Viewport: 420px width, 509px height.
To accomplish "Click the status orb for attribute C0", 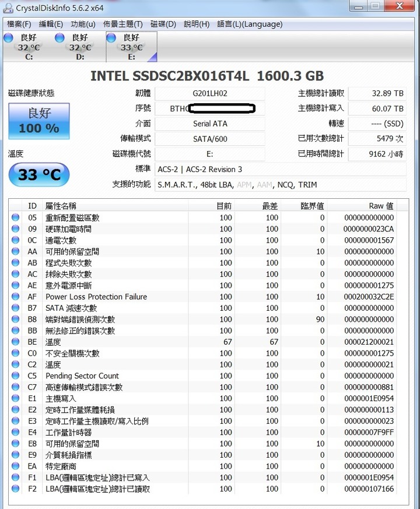I will 15,353.
